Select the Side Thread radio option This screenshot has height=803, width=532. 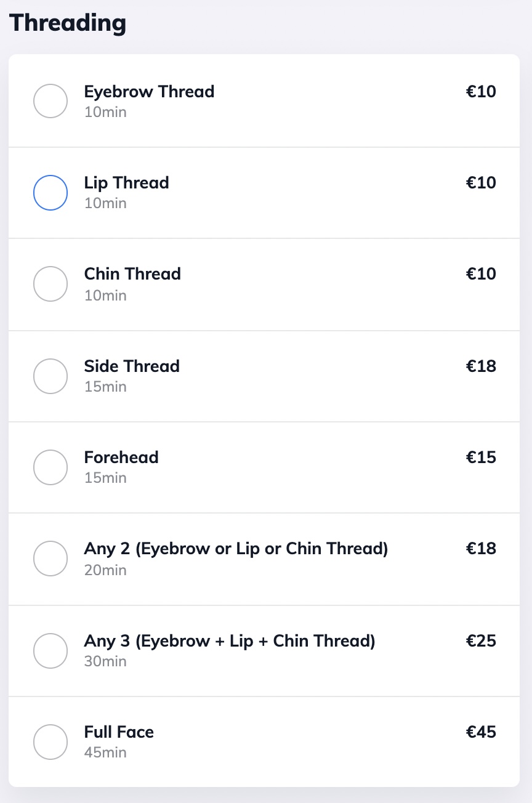pyautogui.click(x=50, y=376)
